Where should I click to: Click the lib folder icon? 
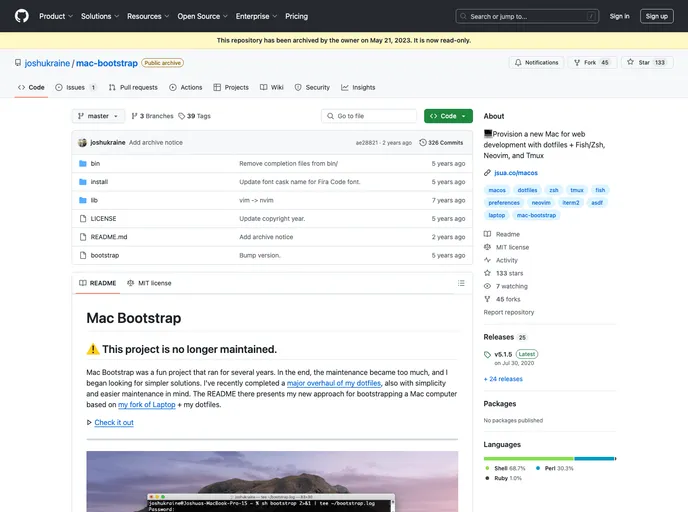82,201
